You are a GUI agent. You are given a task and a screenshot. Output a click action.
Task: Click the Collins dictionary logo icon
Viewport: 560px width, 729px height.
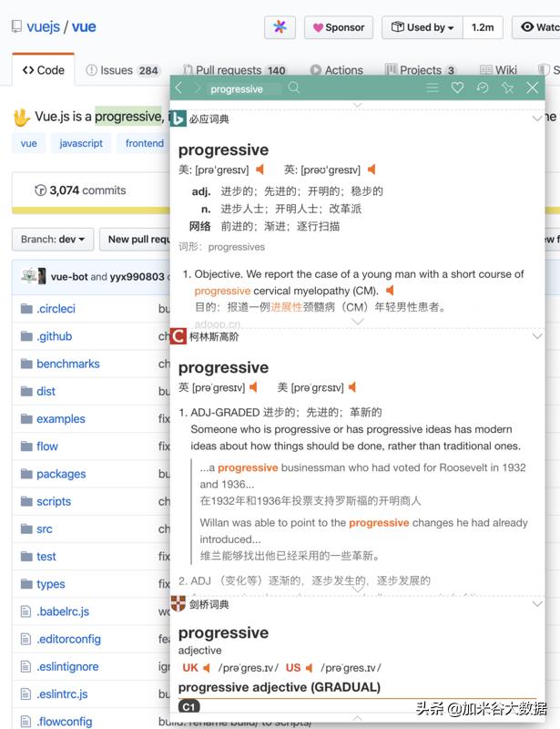pyautogui.click(x=178, y=336)
